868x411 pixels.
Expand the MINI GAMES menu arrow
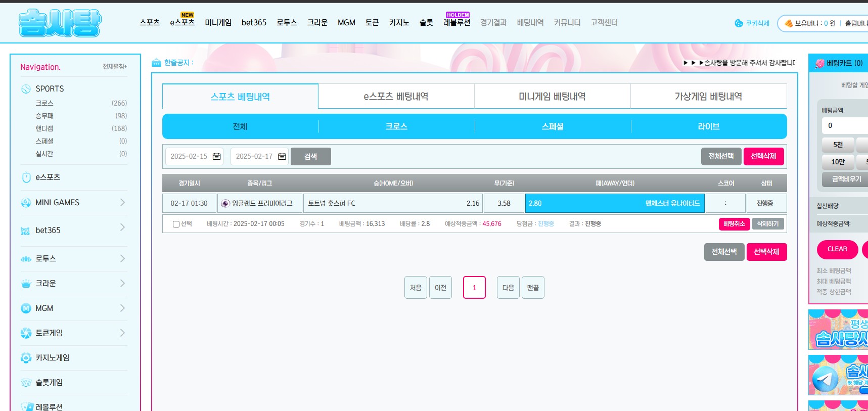[x=122, y=203]
